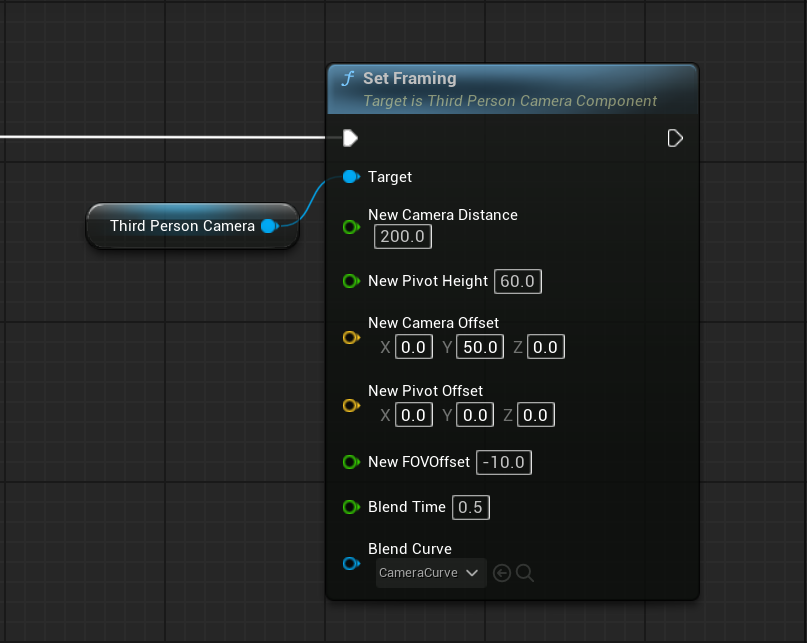Browse to Blend Curve asset with magnifier
The image size is (807, 643).
(525, 573)
